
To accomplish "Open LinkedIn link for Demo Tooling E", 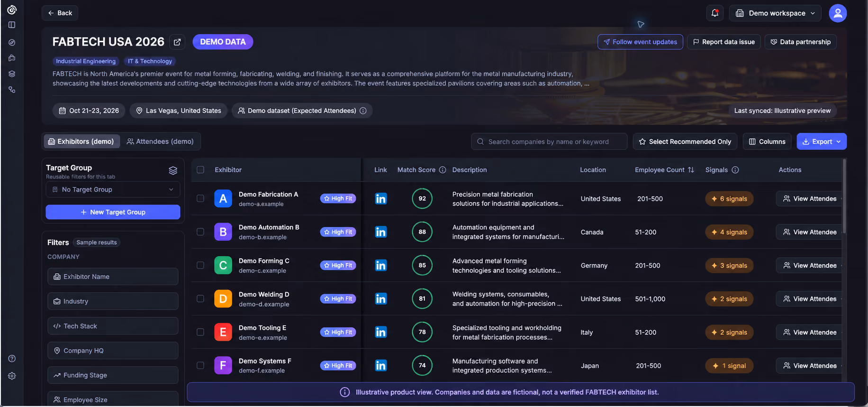I will click(x=380, y=333).
